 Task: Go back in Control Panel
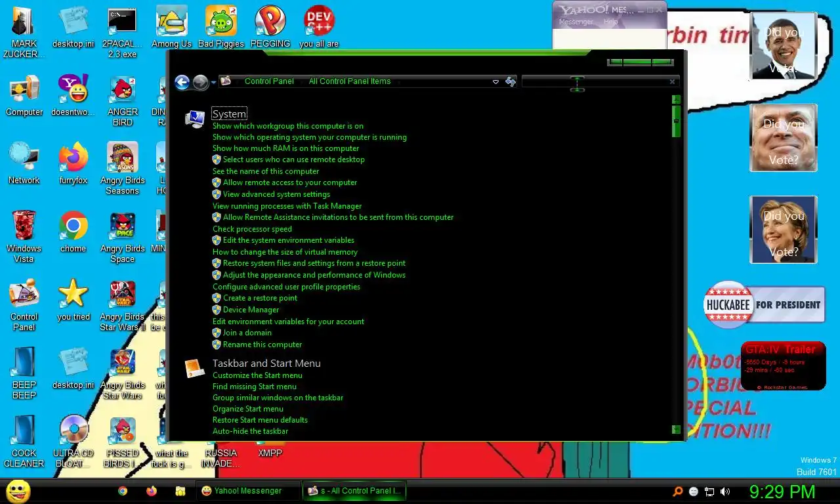click(x=182, y=82)
